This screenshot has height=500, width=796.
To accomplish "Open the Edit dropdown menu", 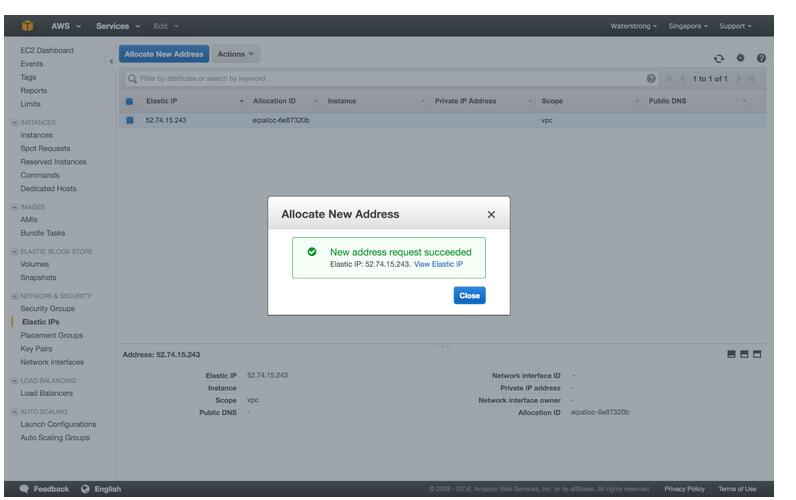I will pos(166,26).
